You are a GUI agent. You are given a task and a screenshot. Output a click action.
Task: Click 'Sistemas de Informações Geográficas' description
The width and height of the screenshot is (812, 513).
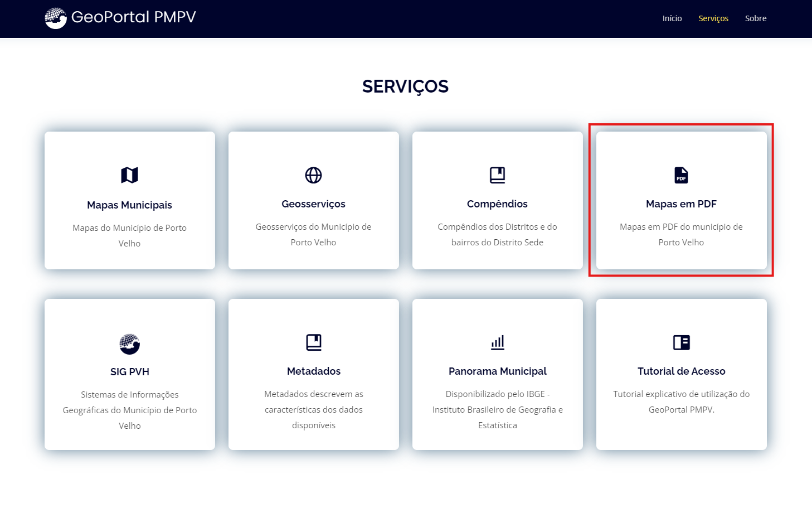click(130, 410)
